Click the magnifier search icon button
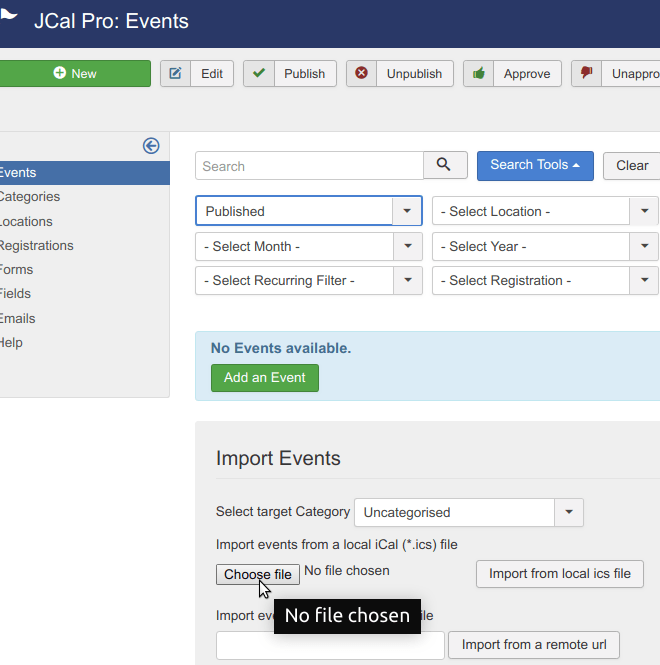 tap(445, 165)
